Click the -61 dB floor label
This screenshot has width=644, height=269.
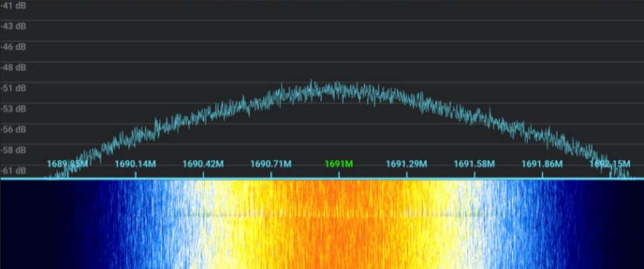tap(13, 170)
